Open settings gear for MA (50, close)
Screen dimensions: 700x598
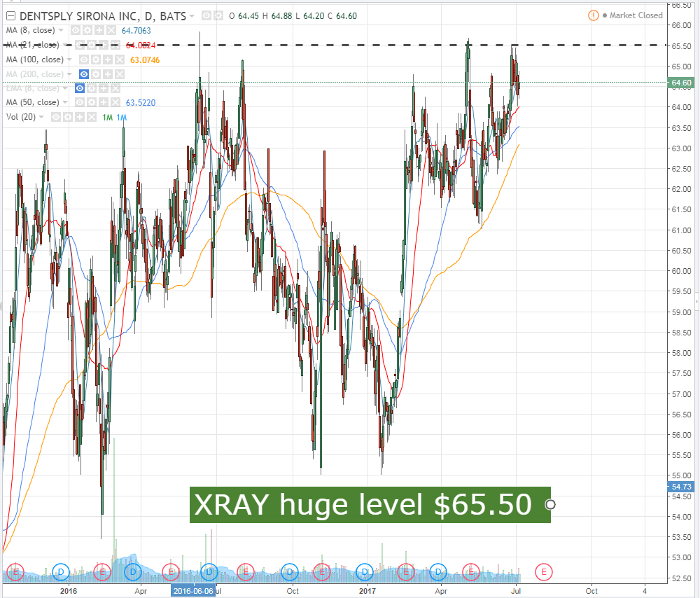pyautogui.click(x=92, y=102)
